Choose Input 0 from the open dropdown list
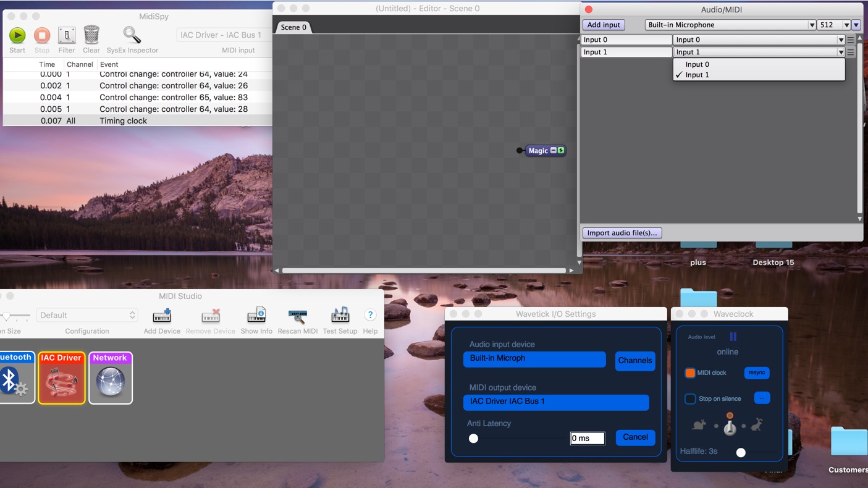 click(x=759, y=64)
